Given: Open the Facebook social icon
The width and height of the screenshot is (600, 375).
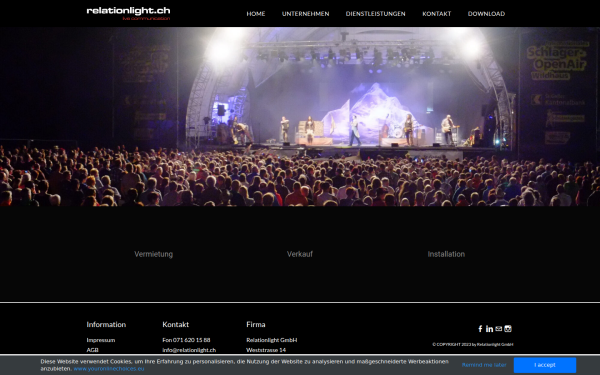Looking at the screenshot, I should (480, 329).
